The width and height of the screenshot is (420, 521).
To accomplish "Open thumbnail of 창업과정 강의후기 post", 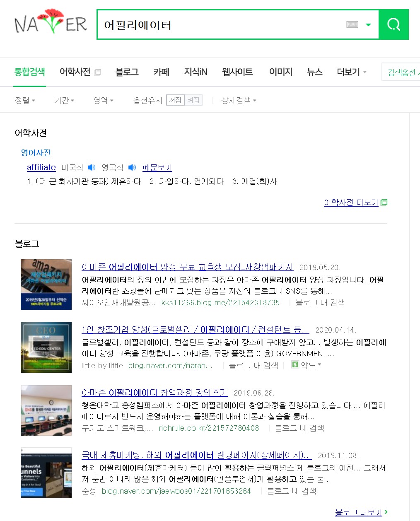I will pos(46,410).
